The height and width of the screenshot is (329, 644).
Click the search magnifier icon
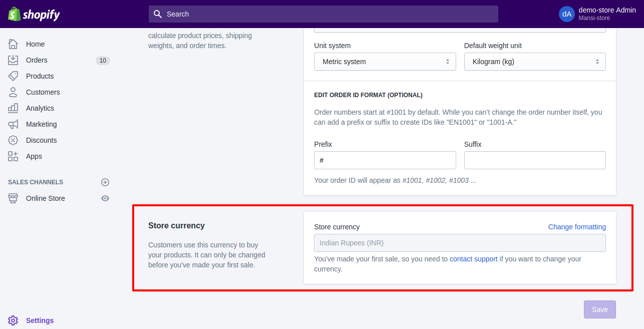click(x=158, y=14)
